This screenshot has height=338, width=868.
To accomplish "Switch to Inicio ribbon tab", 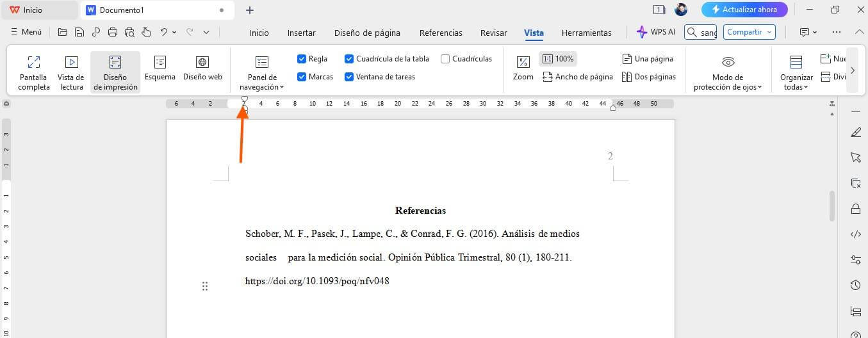I will click(x=259, y=33).
